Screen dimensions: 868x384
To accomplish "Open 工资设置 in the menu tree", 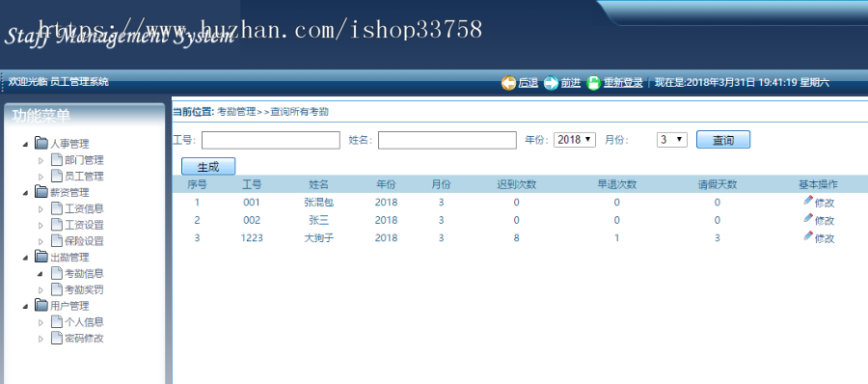I will [x=84, y=225].
